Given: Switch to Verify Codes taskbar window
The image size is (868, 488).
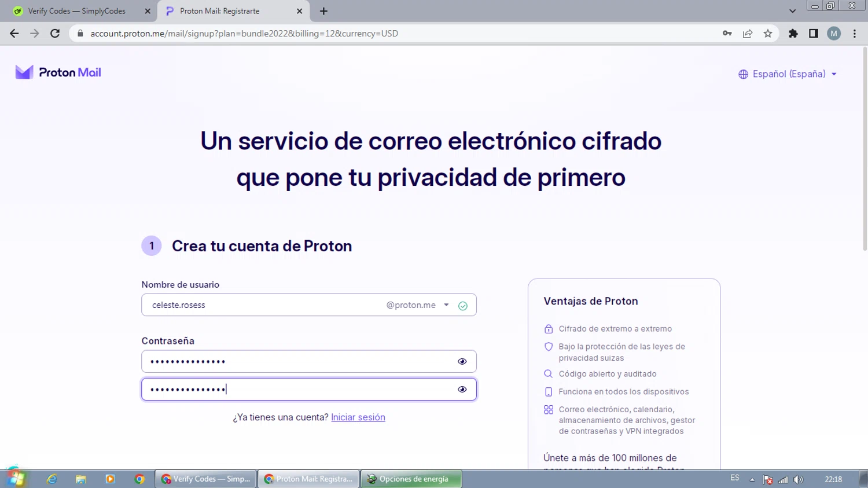Looking at the screenshot, I should tap(206, 479).
